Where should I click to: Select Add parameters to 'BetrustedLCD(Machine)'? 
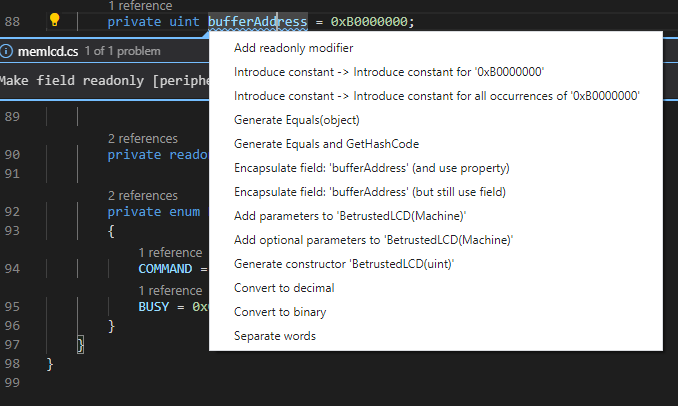point(350,216)
